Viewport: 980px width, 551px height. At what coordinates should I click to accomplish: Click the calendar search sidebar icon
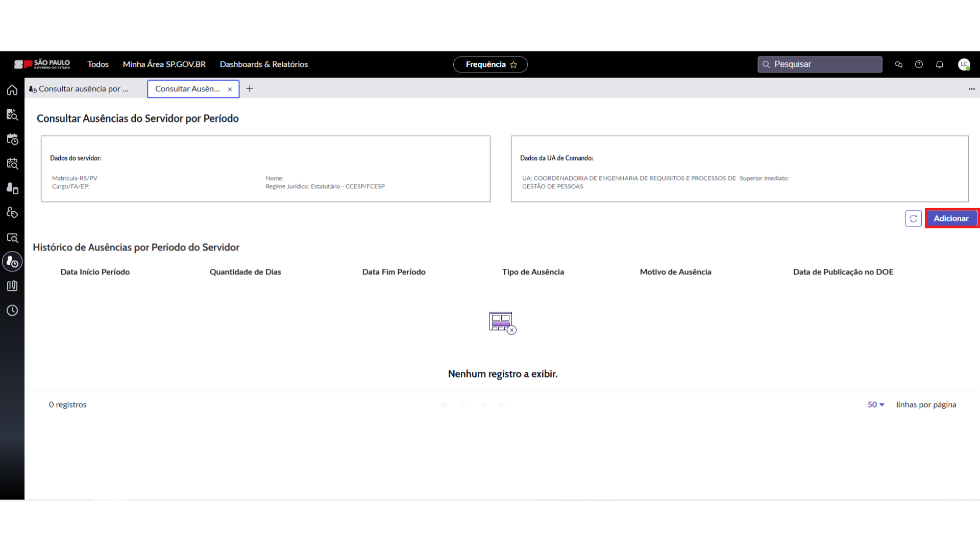point(12,164)
